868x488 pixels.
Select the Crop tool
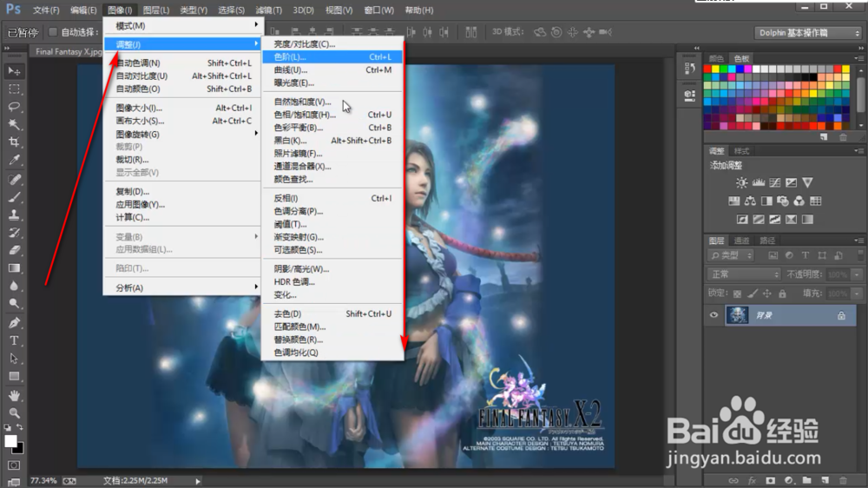pyautogui.click(x=14, y=142)
